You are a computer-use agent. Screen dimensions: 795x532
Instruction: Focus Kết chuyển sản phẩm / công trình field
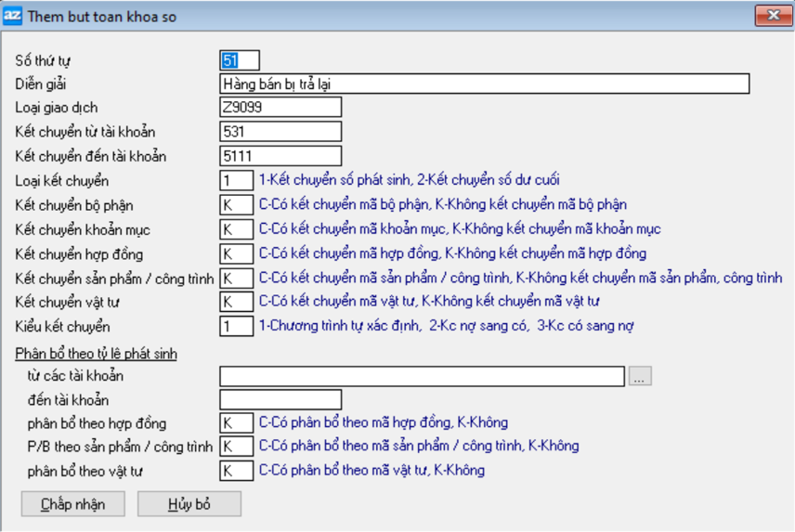(237, 278)
